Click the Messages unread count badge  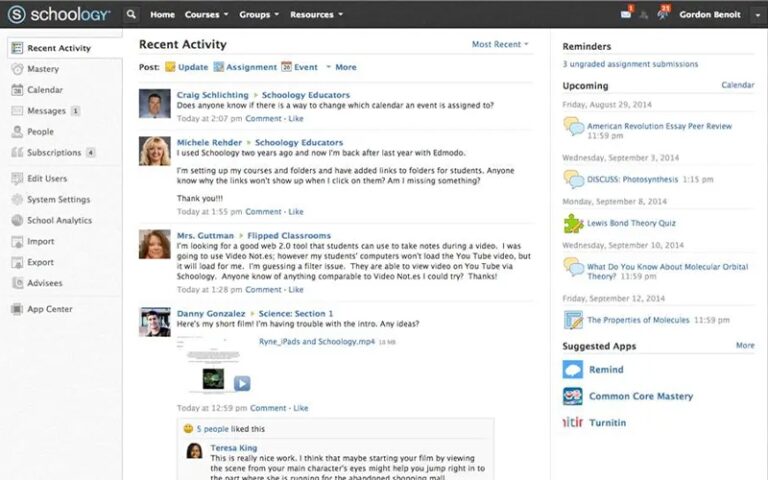(75, 111)
